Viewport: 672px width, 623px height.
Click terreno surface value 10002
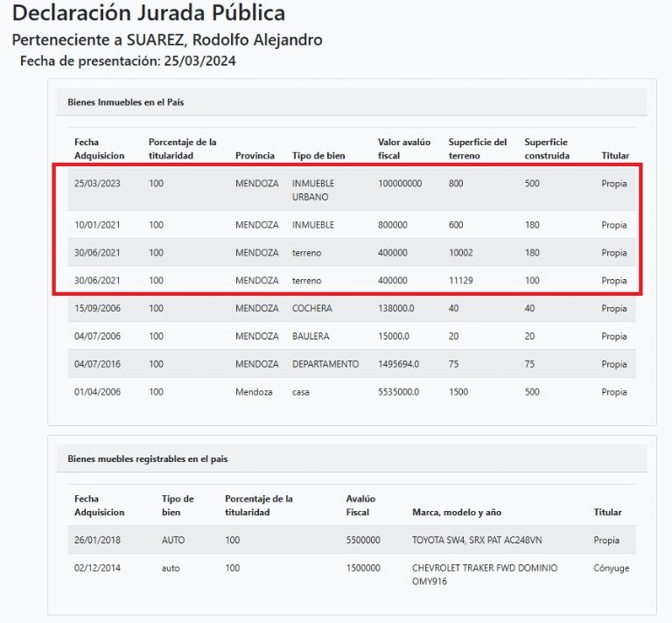point(461,253)
